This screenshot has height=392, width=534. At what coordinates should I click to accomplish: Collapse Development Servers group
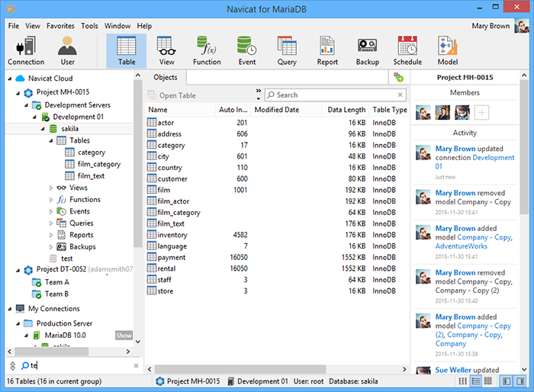26,105
